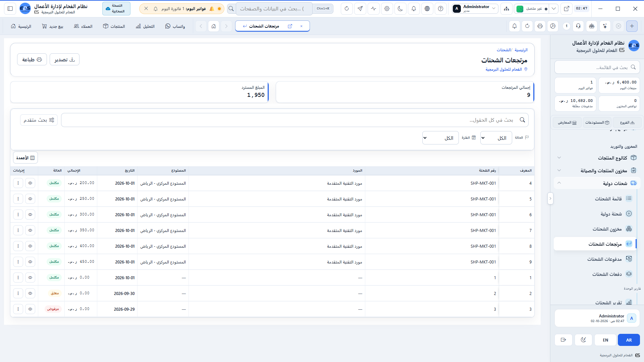This screenshot has height=362, width=644.
Task: Collapse the شحنات دولية sidebar section
Action: [597, 183]
